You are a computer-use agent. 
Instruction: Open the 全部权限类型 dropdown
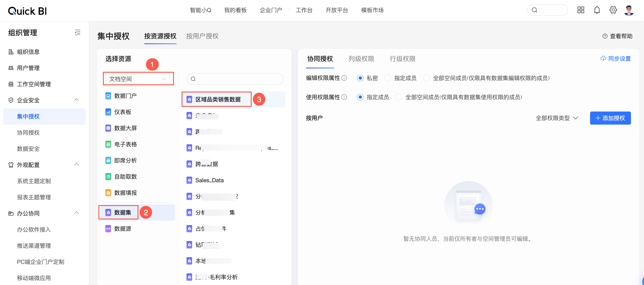coord(557,118)
